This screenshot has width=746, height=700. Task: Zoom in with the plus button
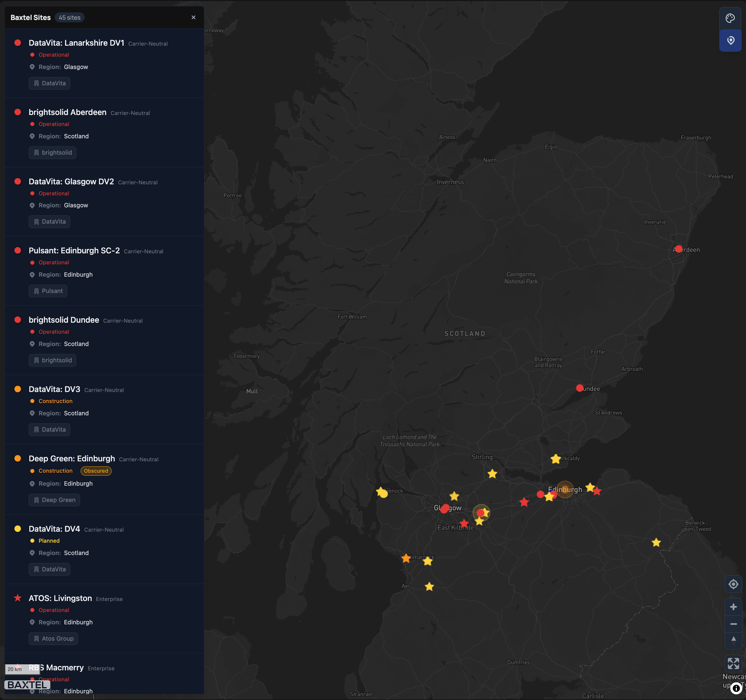[733, 607]
